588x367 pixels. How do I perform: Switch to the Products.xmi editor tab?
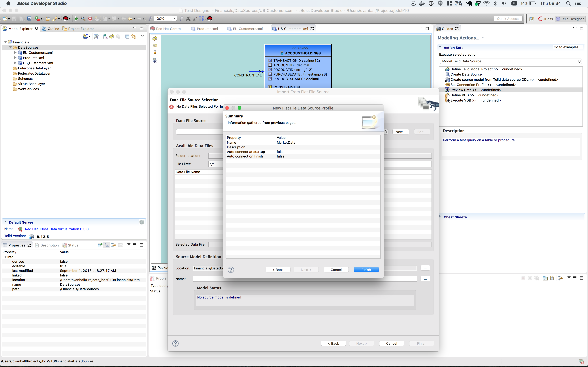pyautogui.click(x=207, y=29)
